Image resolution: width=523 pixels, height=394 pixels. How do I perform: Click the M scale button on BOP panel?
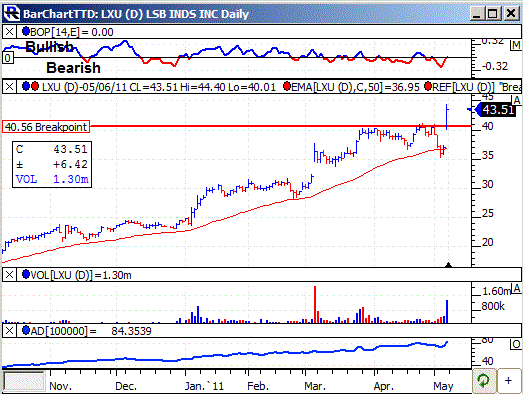coord(516,45)
